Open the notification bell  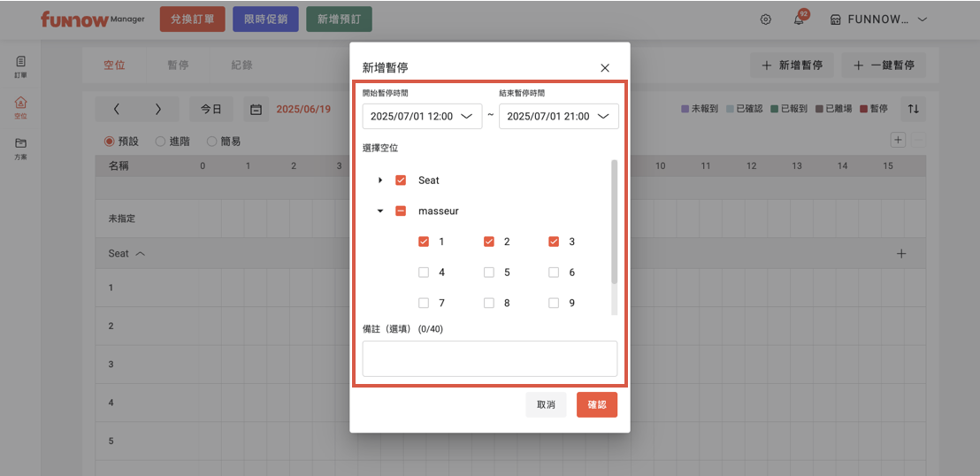(799, 19)
